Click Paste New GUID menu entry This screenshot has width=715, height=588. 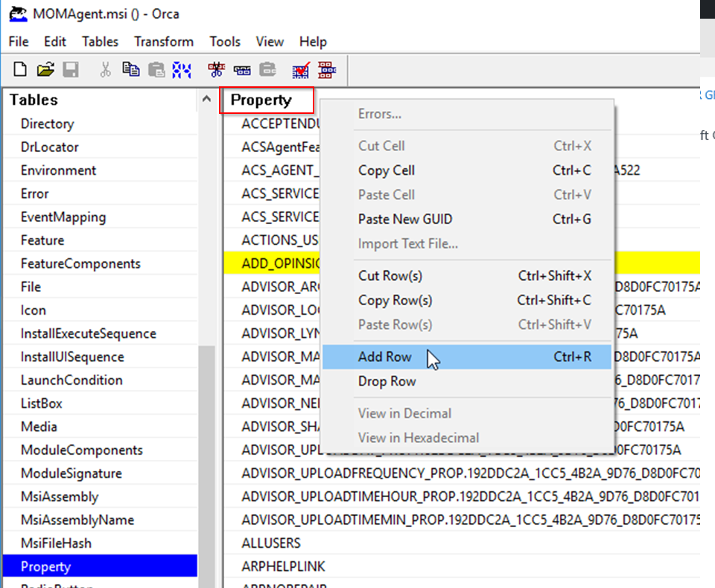404,220
